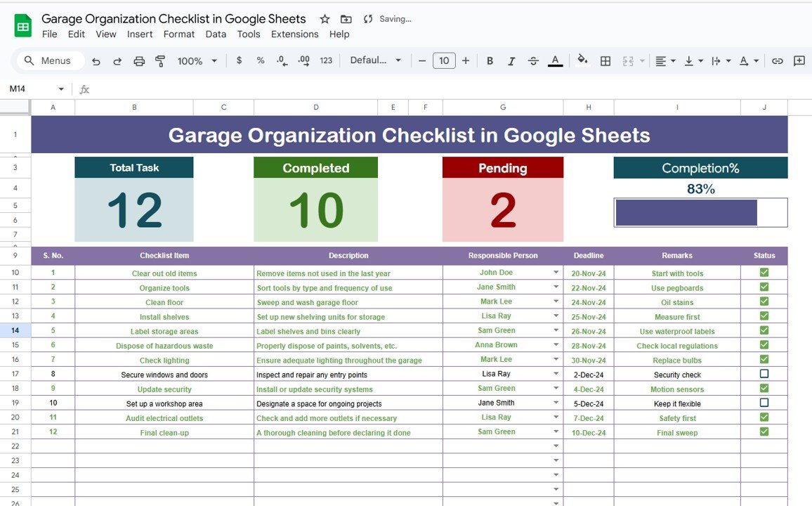Decrease decimal places
This screenshot has width=812, height=506.
pyautogui.click(x=282, y=60)
